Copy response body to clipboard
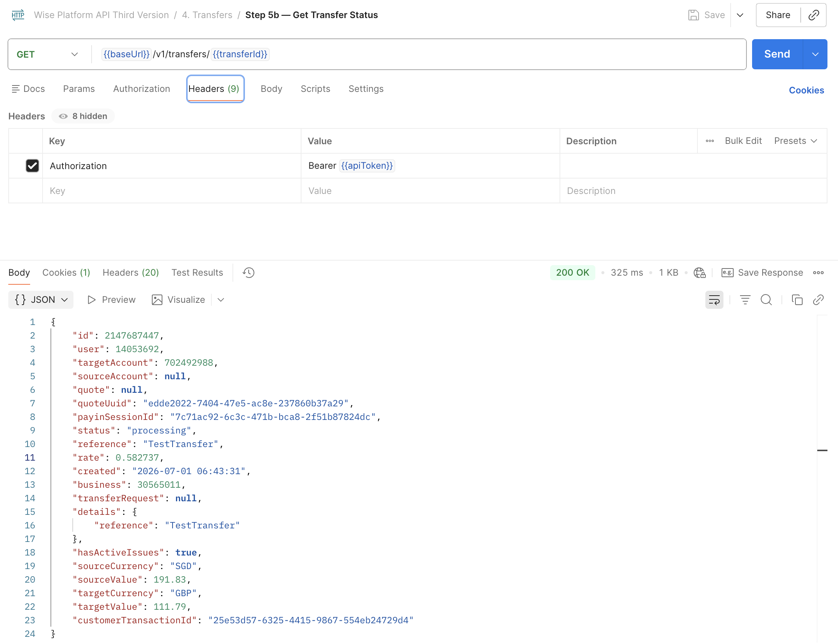This screenshot has width=838, height=644. [797, 300]
